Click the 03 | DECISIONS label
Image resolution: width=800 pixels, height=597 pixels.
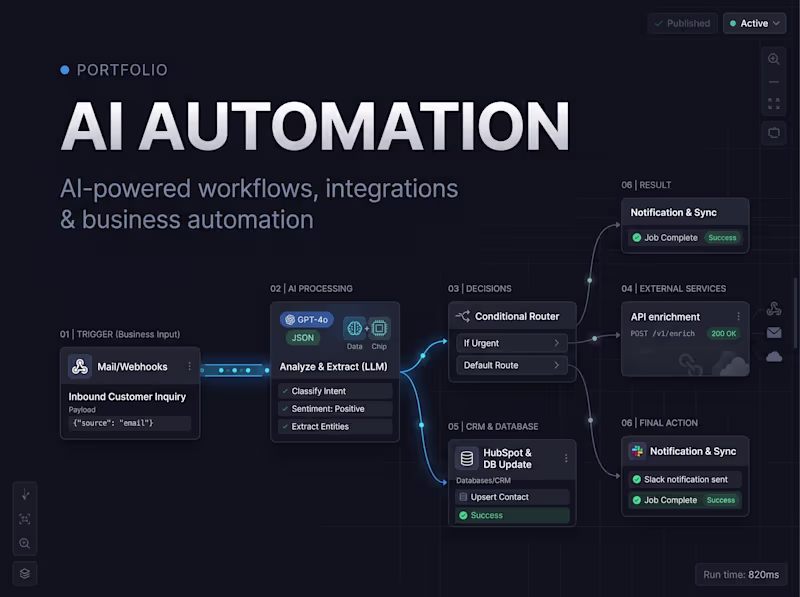coord(480,289)
